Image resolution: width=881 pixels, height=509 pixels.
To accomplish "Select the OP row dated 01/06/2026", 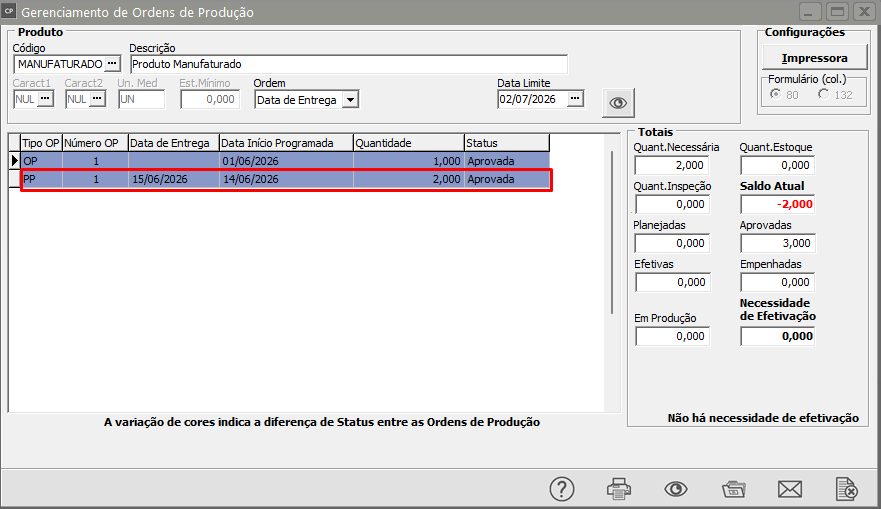I will click(x=285, y=161).
